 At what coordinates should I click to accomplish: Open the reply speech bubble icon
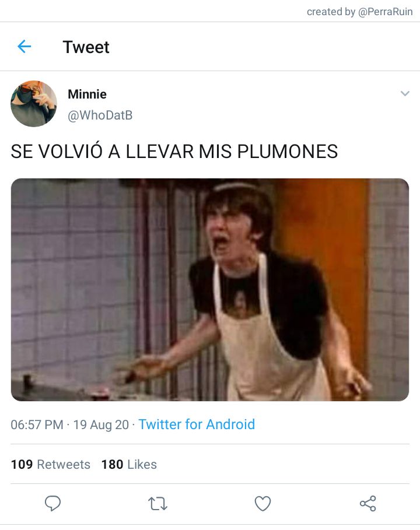pos(52,503)
